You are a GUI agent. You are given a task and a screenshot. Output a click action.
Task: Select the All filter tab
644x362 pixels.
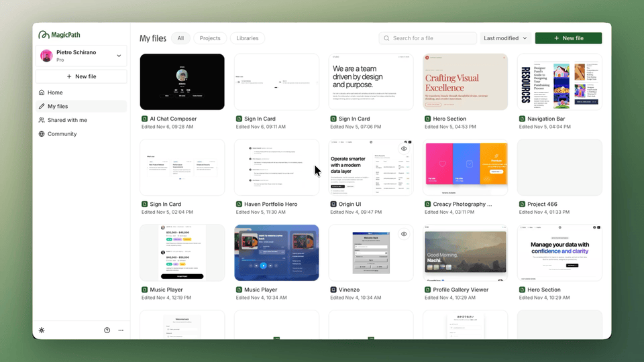[x=180, y=38]
